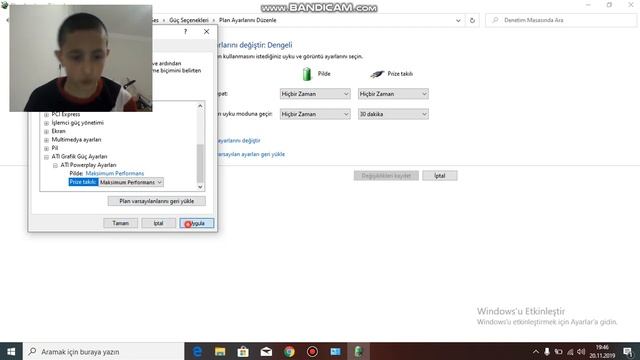The width and height of the screenshot is (640, 360).
Task: Click the volume tray icon
Action: [x=581, y=351]
